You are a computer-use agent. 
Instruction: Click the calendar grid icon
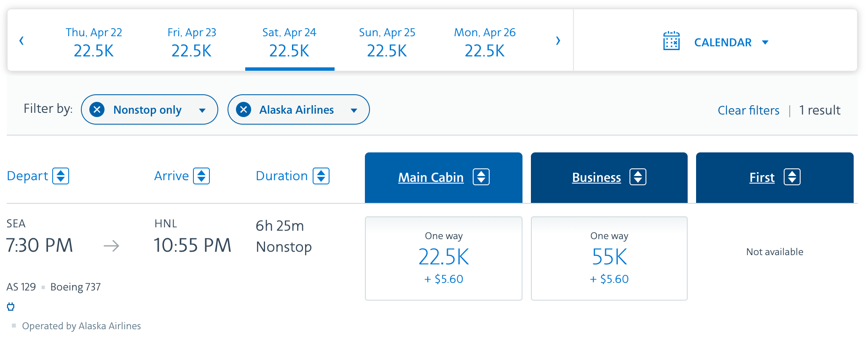[x=671, y=41]
